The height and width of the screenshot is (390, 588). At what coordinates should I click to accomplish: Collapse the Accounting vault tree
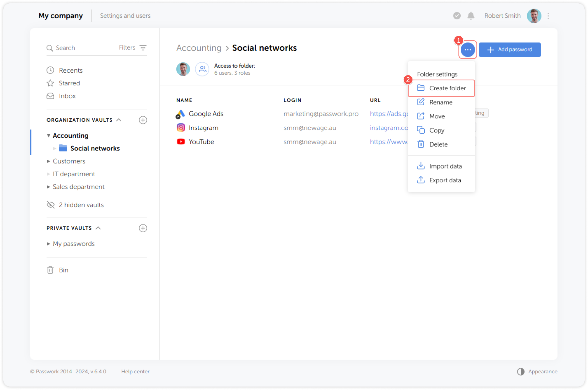click(49, 136)
